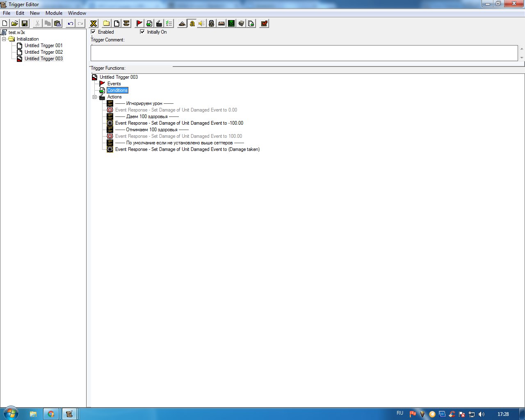Image resolution: width=525 pixels, height=420 pixels.
Task: Select disabled action setting damage to 0.00
Action: [x=176, y=110]
